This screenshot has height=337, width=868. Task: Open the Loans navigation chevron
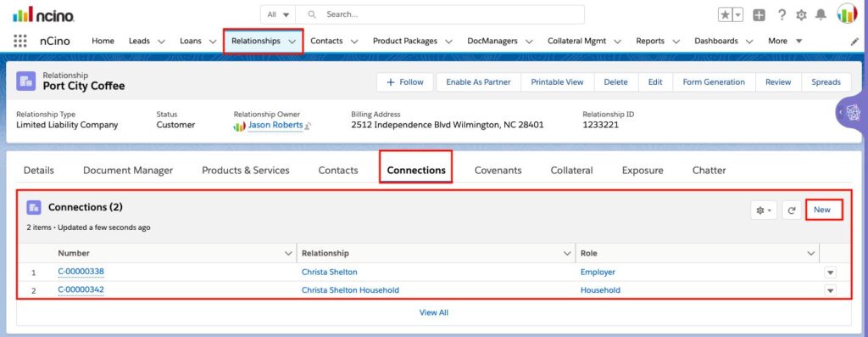[213, 41]
